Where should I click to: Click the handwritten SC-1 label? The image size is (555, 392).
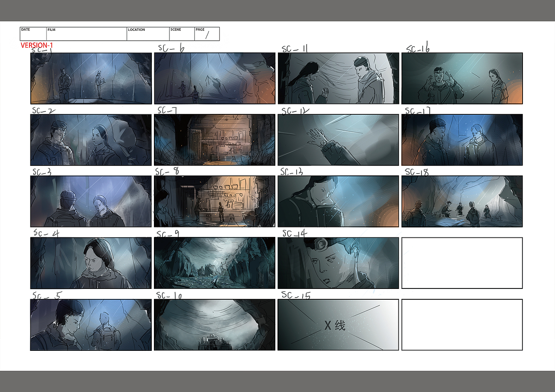pyautogui.click(x=42, y=50)
